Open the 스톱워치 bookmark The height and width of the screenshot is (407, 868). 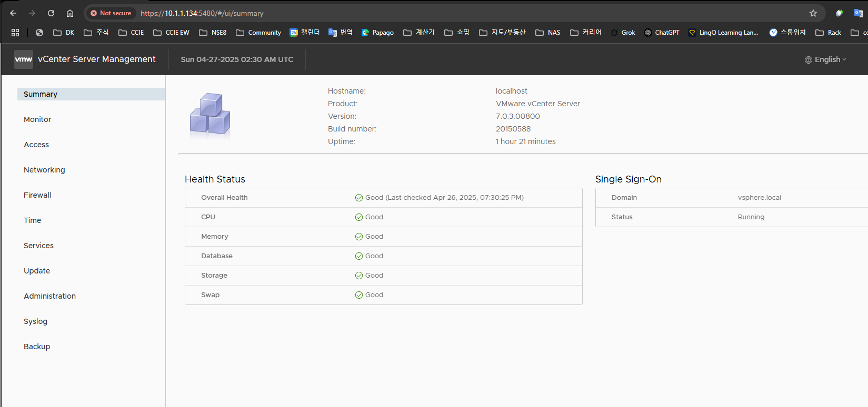click(x=787, y=33)
